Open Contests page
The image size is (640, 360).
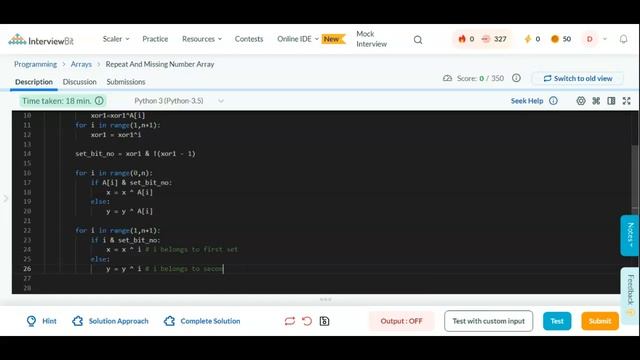[x=249, y=39]
